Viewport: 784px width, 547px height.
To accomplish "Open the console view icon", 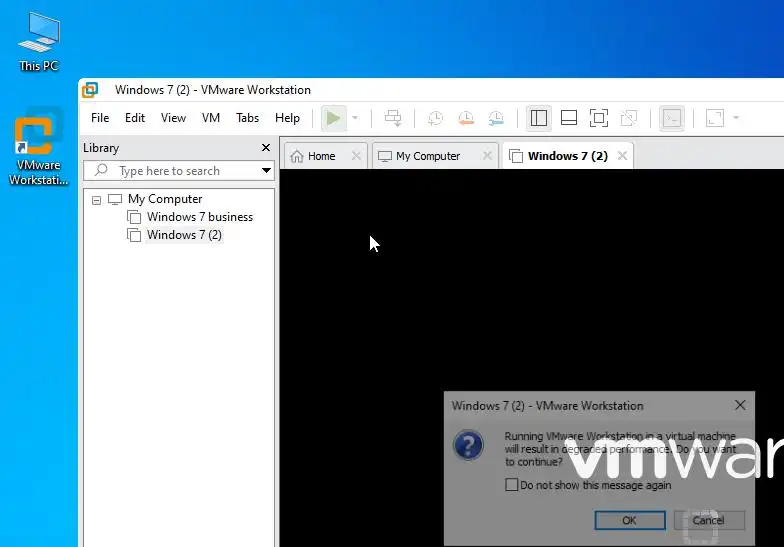I will click(x=672, y=118).
